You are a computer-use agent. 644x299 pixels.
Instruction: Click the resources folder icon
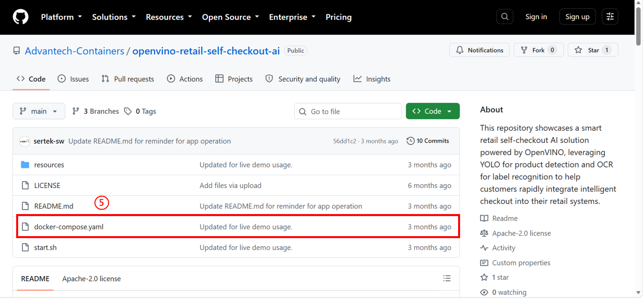[x=26, y=165]
